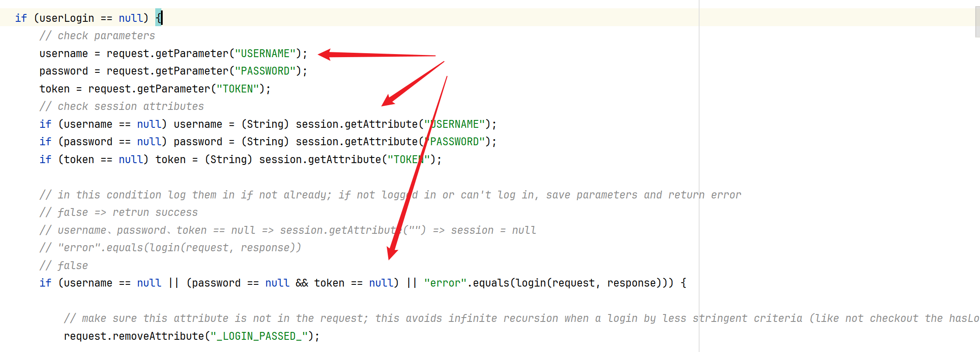Click the vertical scrollbar thumb
980x352 pixels.
pyautogui.click(x=977, y=22)
